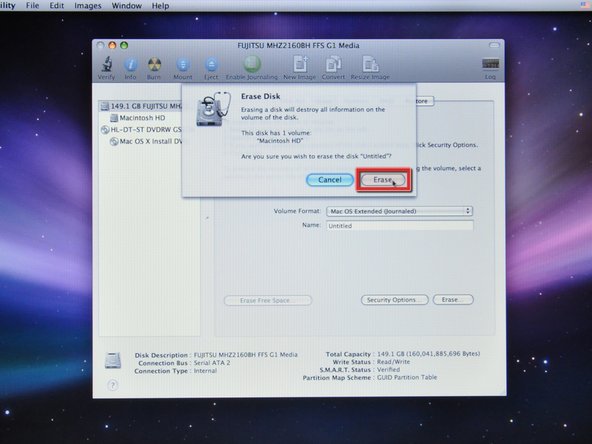
Task: Click the orange minimize window button
Action: pyautogui.click(x=112, y=45)
